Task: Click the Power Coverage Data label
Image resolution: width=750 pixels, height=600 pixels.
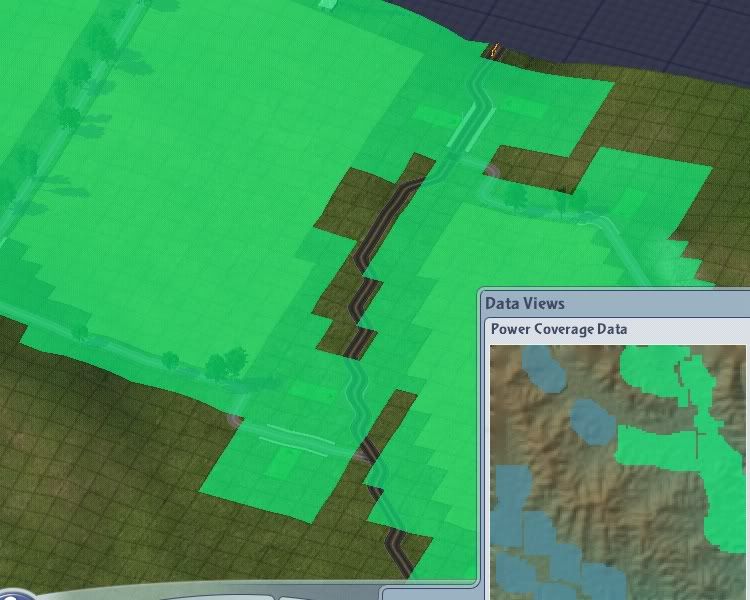Action: (559, 329)
